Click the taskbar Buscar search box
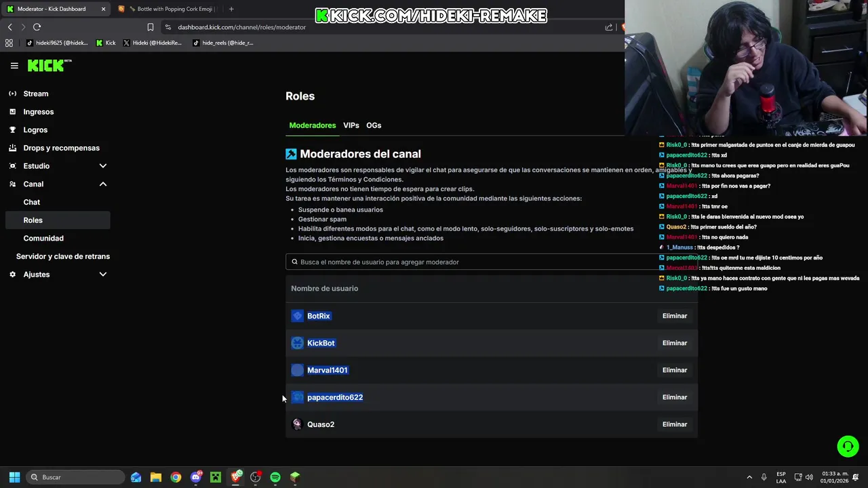 pos(75,477)
